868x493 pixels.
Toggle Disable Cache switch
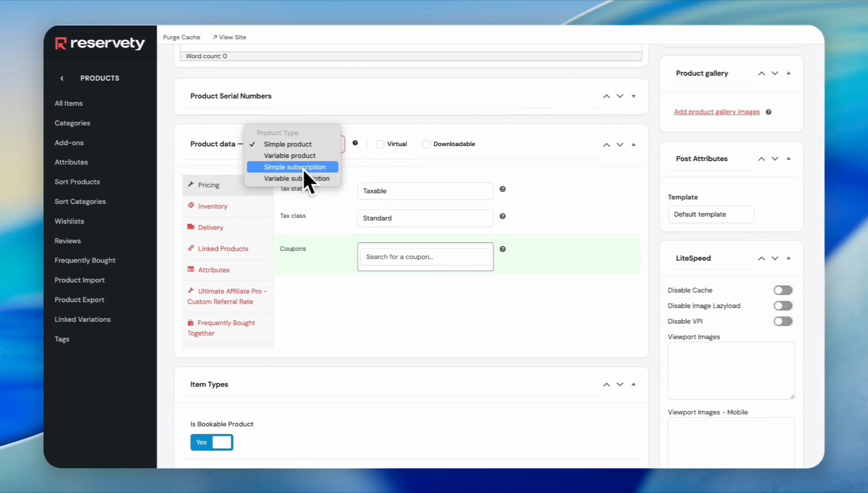click(x=783, y=290)
